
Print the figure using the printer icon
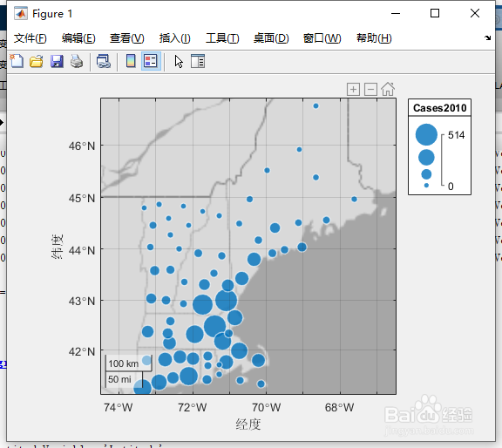coord(77,61)
